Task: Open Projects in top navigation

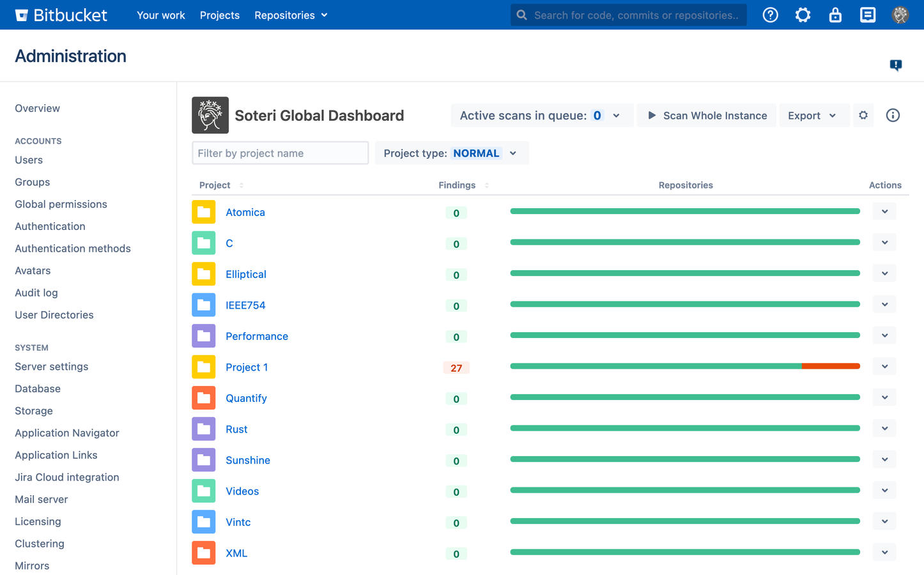Action: [x=220, y=15]
